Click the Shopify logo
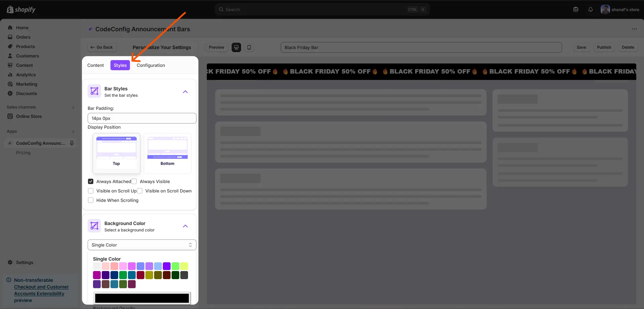 21,9
